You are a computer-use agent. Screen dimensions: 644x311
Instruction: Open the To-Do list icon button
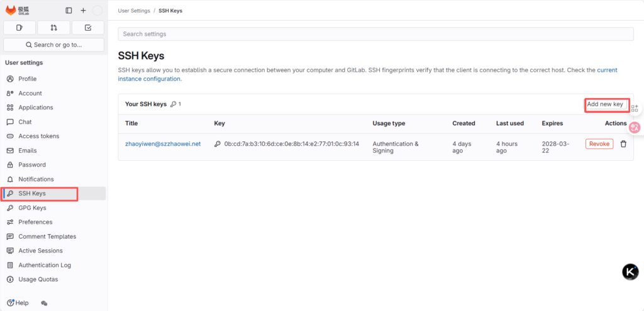pos(87,28)
